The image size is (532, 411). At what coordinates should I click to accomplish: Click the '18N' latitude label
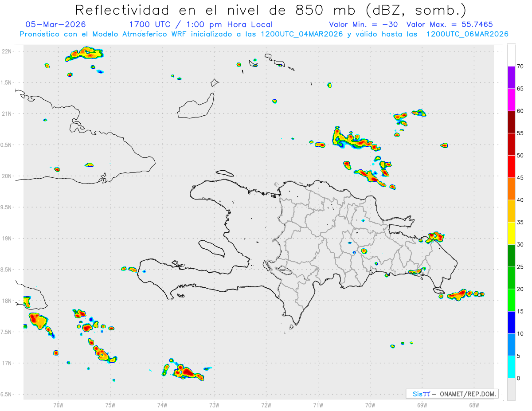coord(6,301)
